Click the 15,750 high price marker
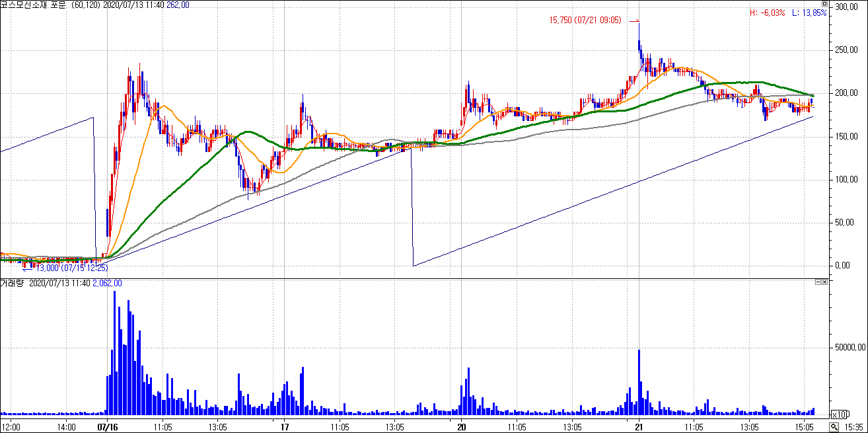Image resolution: width=868 pixels, height=433 pixels. click(x=585, y=20)
